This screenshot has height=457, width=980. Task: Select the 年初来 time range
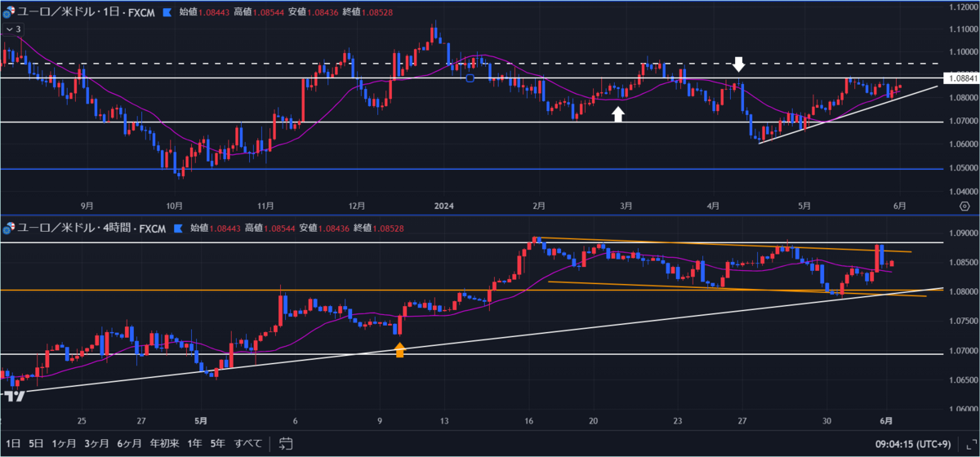163,444
